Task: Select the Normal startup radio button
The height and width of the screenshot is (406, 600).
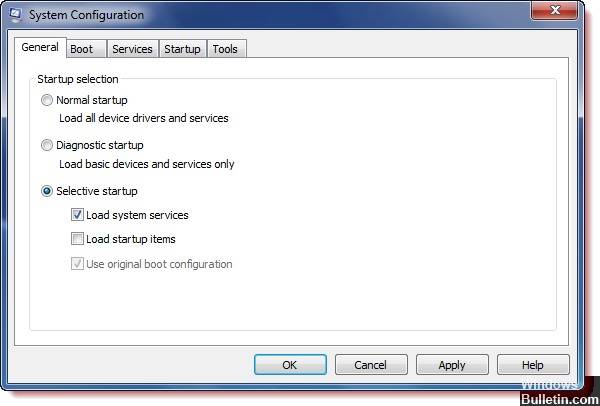Action: (x=47, y=101)
